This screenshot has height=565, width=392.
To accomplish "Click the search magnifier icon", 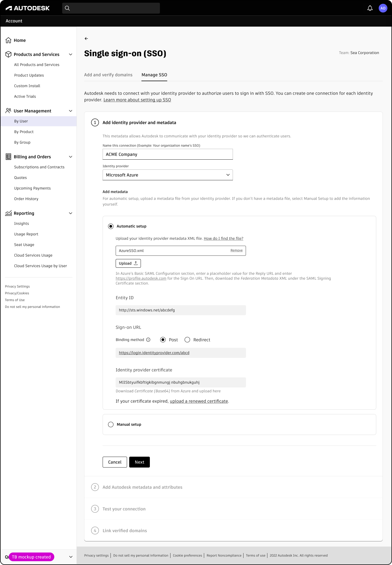I will [x=67, y=8].
